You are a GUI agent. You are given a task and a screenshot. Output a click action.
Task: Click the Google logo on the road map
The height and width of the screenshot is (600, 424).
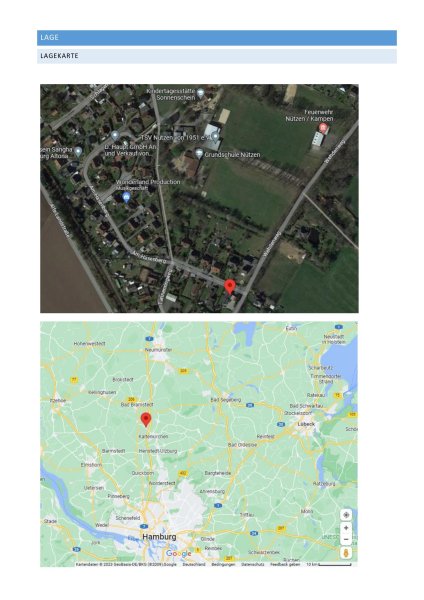tap(178, 554)
